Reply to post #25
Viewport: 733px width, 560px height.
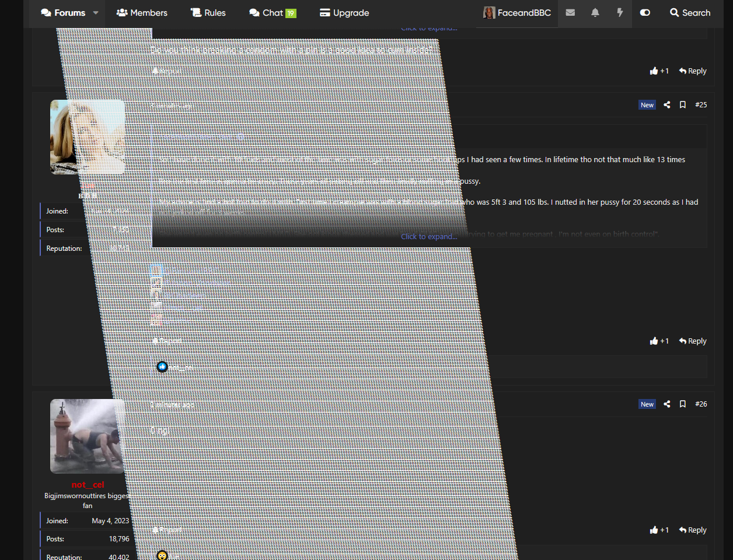click(x=693, y=341)
